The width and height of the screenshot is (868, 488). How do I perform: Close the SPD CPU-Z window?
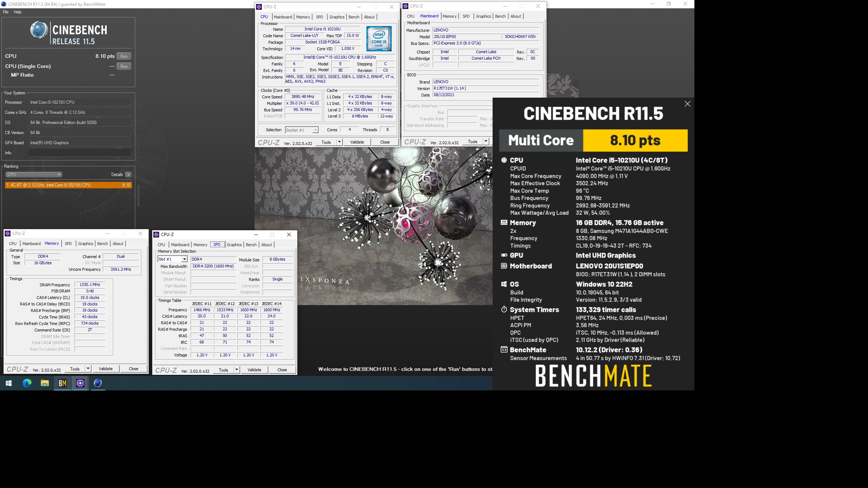tap(289, 235)
